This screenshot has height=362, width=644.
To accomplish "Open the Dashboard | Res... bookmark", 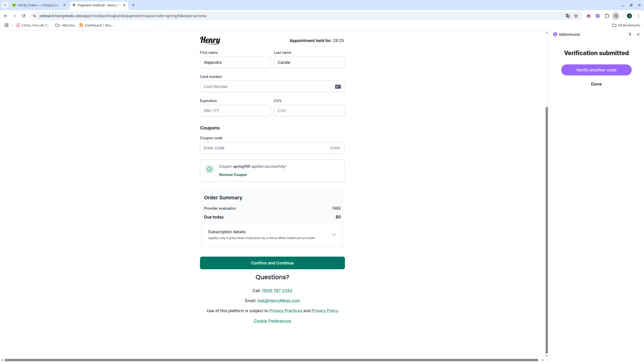I will (x=96, y=25).
